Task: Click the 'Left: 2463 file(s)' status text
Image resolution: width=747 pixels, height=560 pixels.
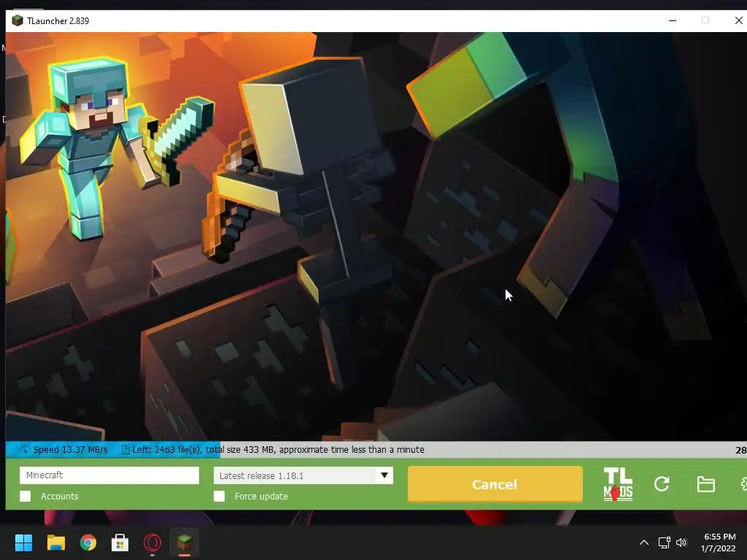Action: pos(167,449)
